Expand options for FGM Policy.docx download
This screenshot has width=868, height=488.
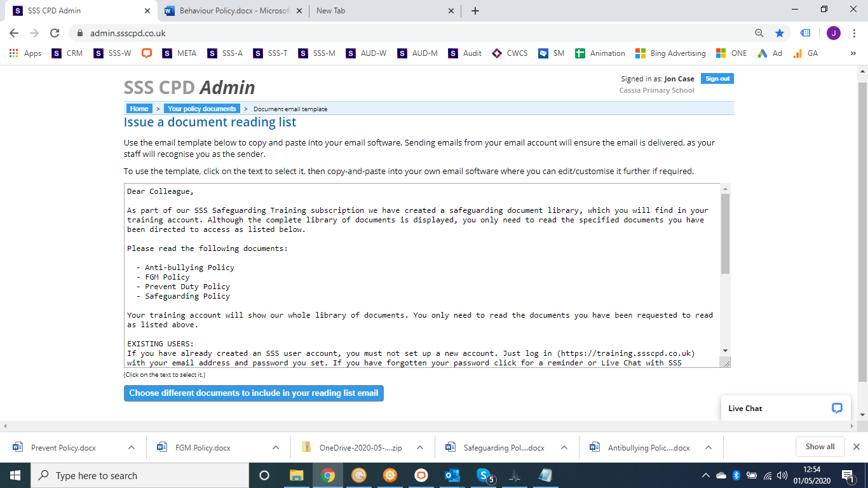[x=276, y=447]
